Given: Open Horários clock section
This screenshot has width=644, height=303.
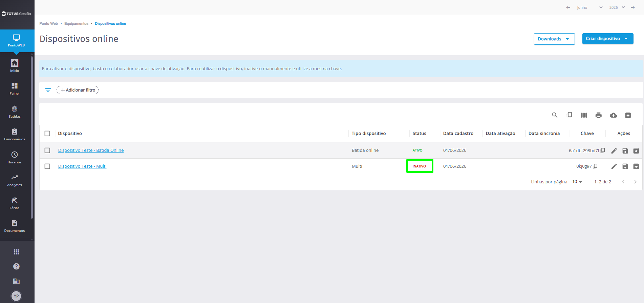Looking at the screenshot, I should (15, 157).
